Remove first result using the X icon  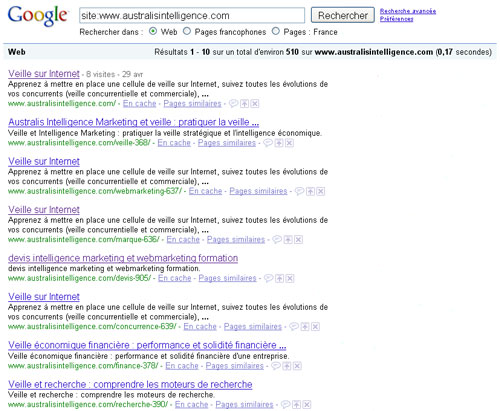click(255, 104)
